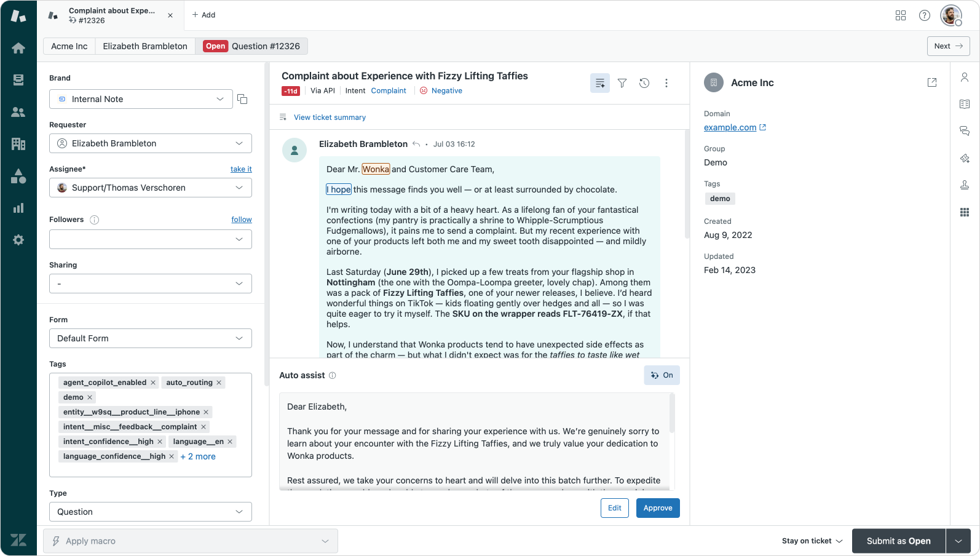
Task: Expand the Stay on ticket options
Action: pos(812,541)
